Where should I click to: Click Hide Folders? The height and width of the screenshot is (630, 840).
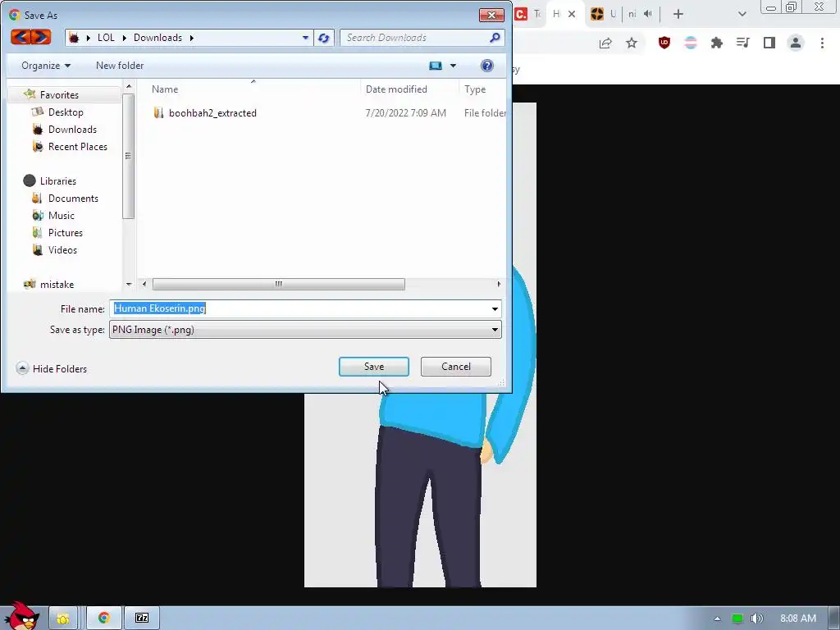pyautogui.click(x=52, y=368)
